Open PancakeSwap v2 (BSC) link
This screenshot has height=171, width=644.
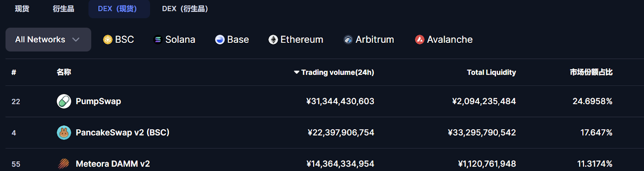122,133
